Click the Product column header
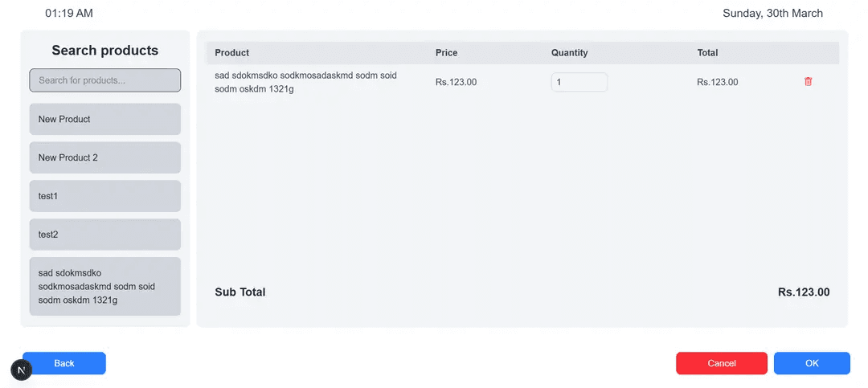The height and width of the screenshot is (388, 868). pyautogui.click(x=232, y=53)
